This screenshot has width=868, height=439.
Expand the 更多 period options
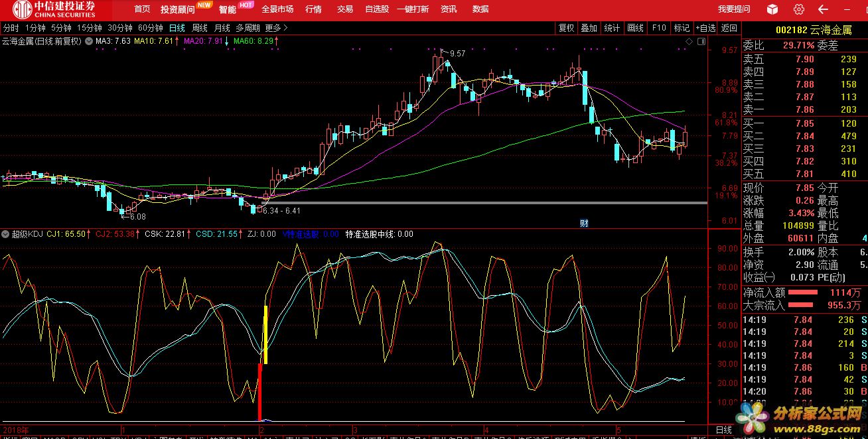tap(277, 28)
